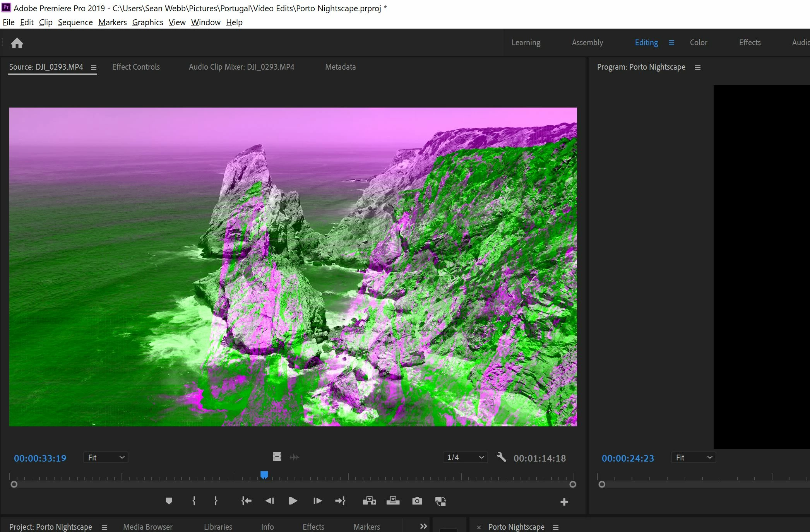Click Mark In bracket icon

[x=194, y=501]
